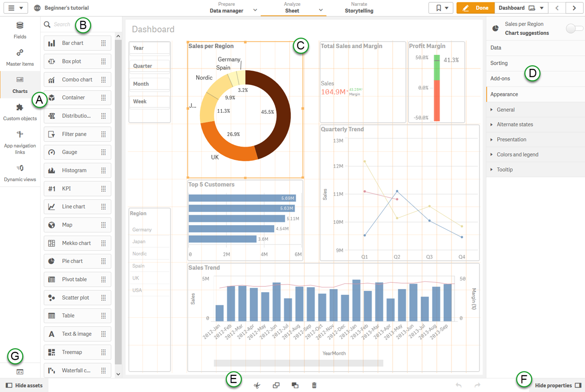Screen dimensions: 585x392
Task: Open the Data properties tab
Action: click(x=535, y=48)
